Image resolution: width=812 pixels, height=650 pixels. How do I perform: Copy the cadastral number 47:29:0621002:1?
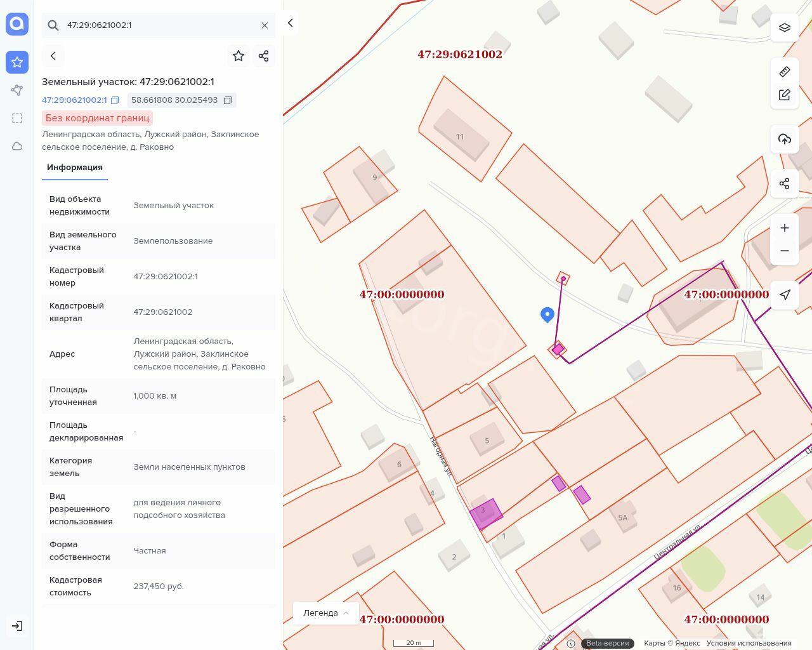(115, 100)
